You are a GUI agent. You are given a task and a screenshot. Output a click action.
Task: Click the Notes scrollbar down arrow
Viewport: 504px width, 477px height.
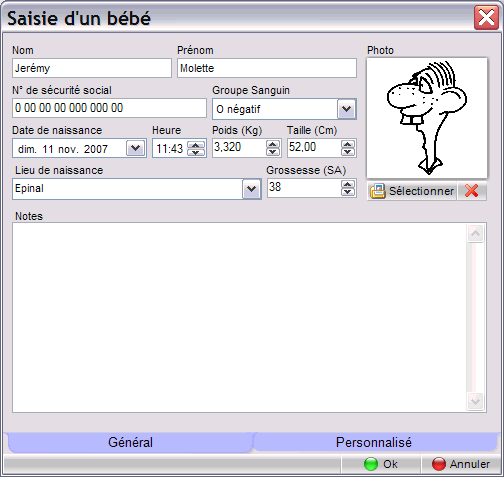pos(475,401)
